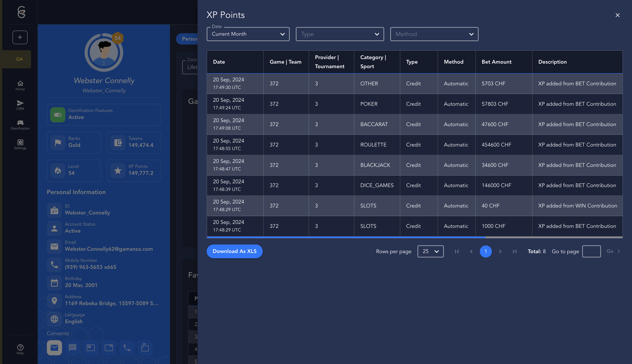Toggle the Gamification Features switch

pos(58,115)
